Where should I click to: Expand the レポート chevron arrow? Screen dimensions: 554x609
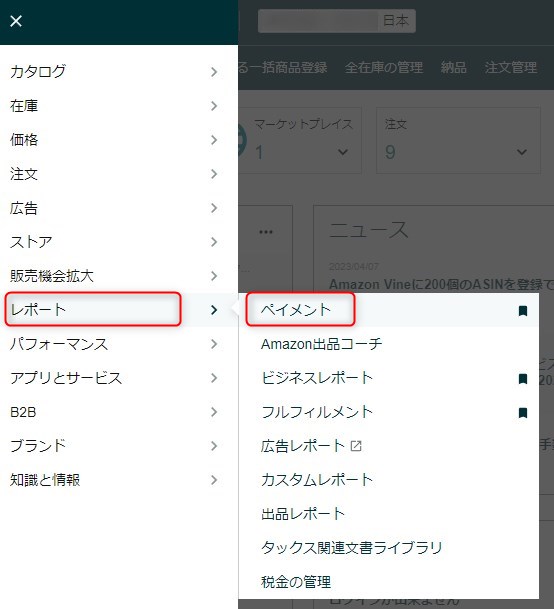[214, 310]
